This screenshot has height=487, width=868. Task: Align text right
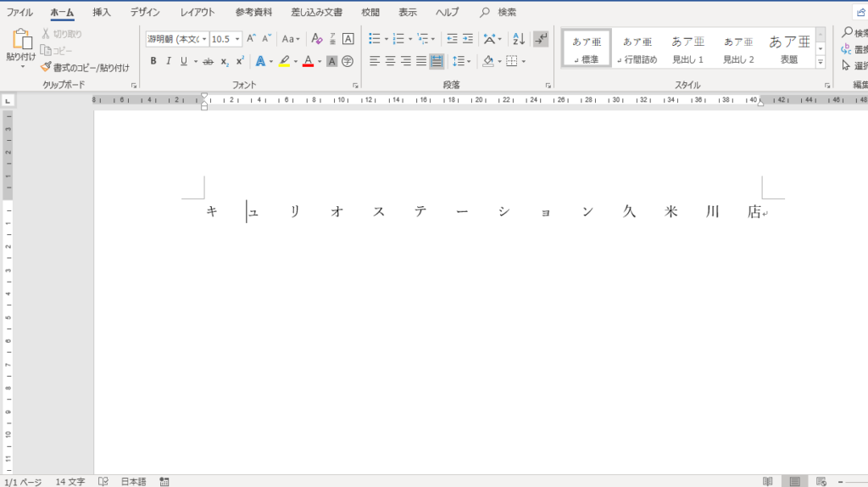tap(406, 61)
